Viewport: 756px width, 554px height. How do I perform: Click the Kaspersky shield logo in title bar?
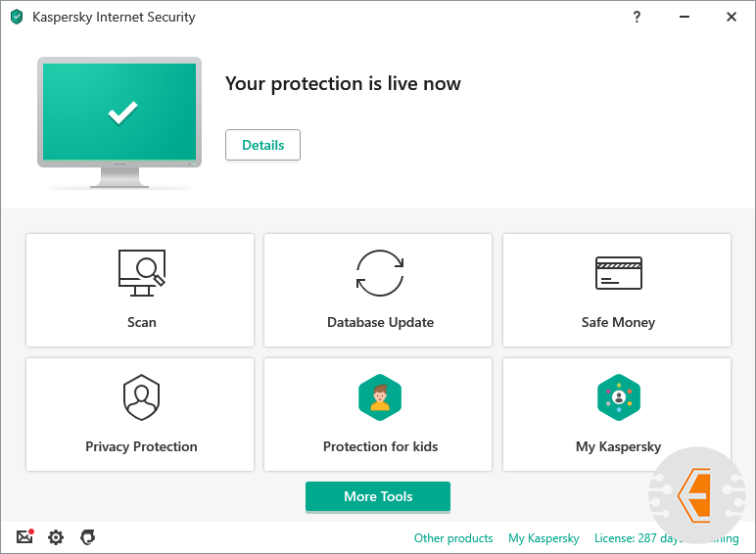17,17
